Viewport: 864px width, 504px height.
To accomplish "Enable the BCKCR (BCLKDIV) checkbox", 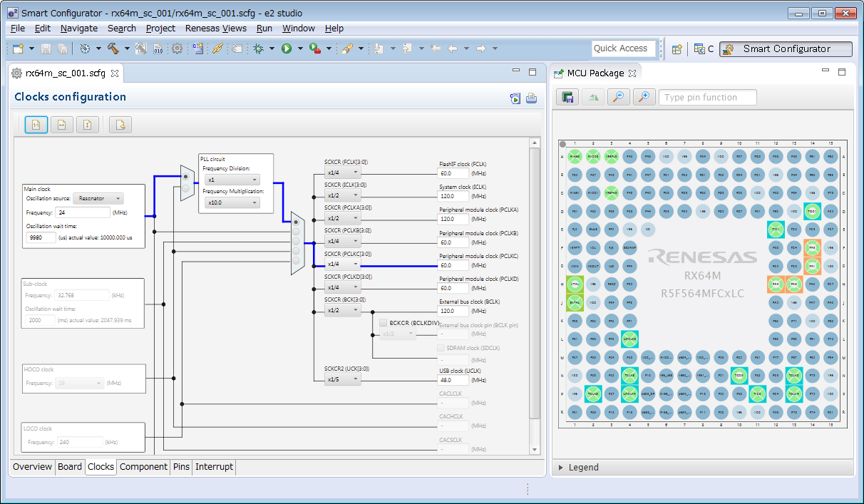I will 384,323.
